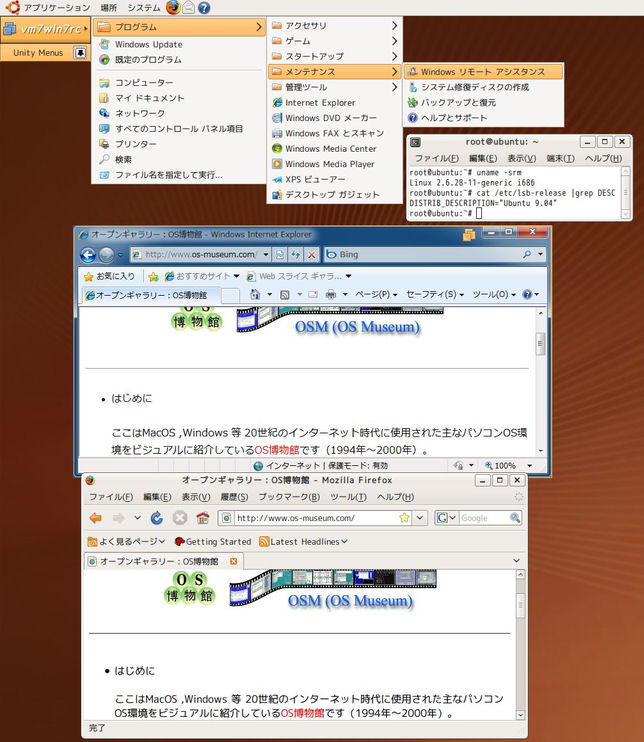Click the Firefox tab オープンギャラリー

[x=164, y=561]
